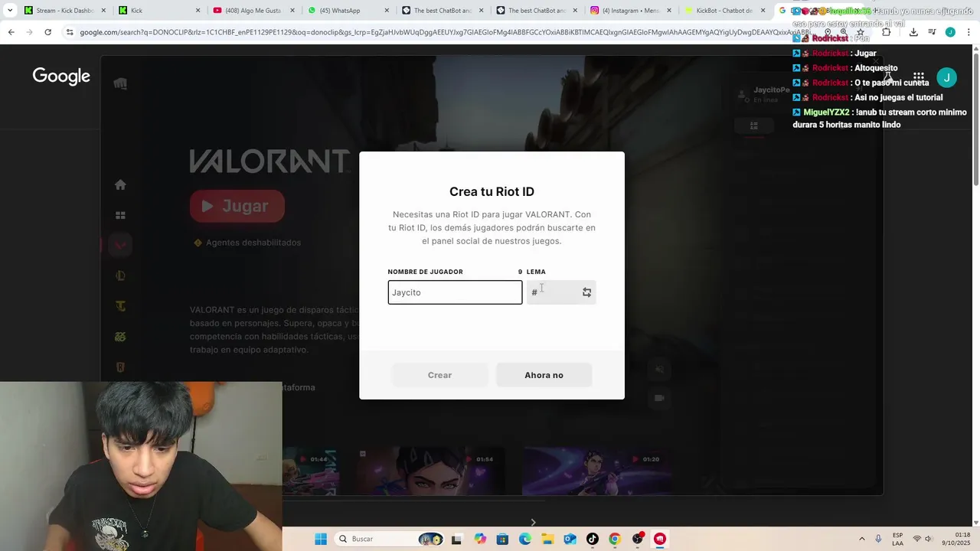This screenshot has width=980, height=551.
Task: Go back in Chrome history
Action: (x=11, y=32)
